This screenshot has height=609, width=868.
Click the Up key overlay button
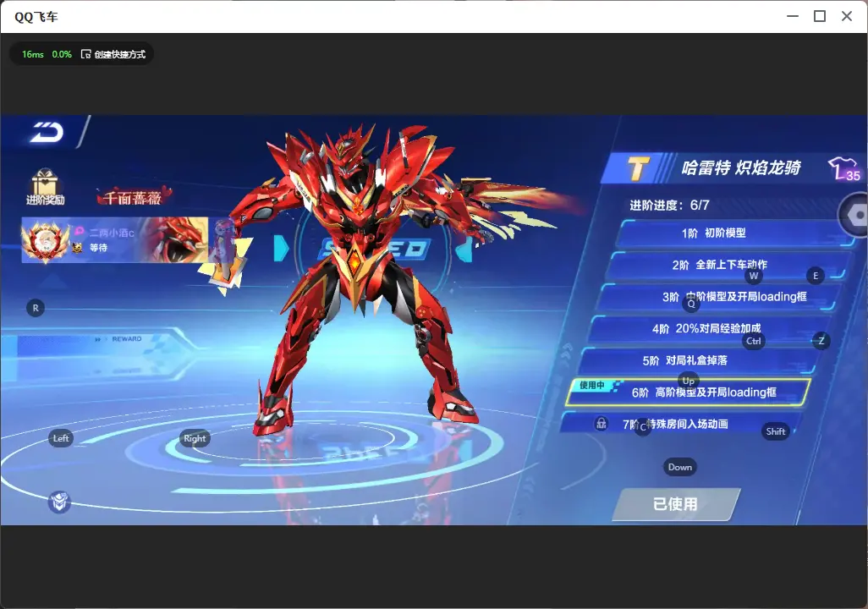688,381
